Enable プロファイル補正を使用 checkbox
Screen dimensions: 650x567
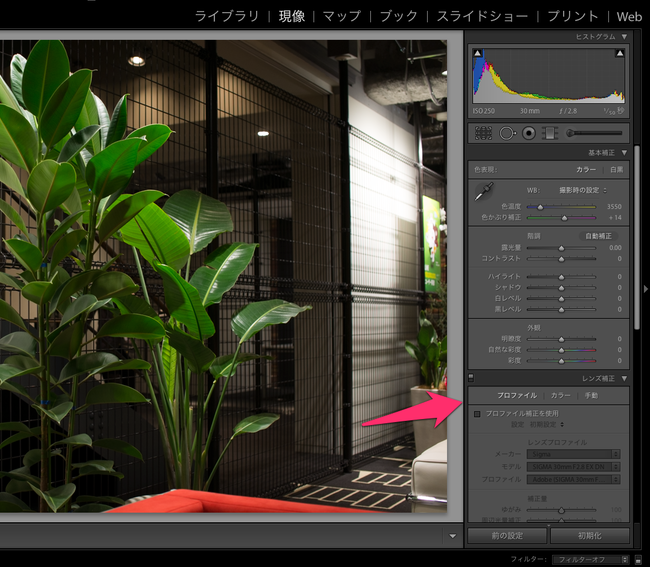tap(477, 414)
